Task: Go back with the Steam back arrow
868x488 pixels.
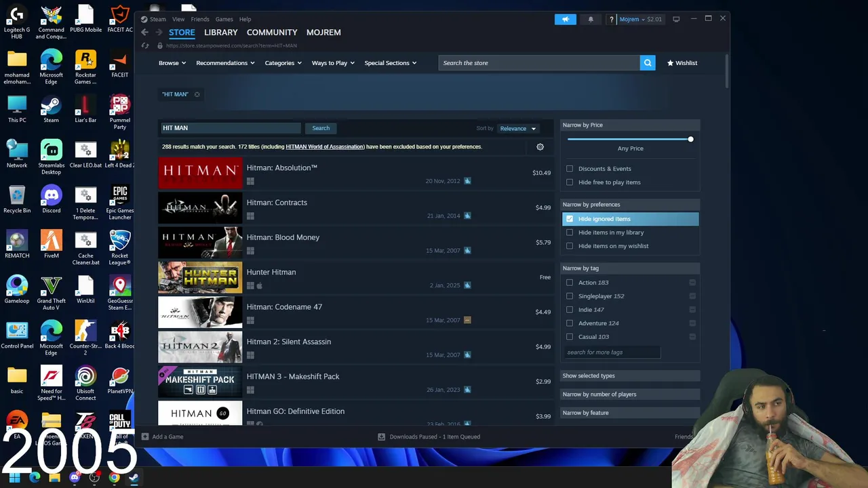Action: [144, 33]
